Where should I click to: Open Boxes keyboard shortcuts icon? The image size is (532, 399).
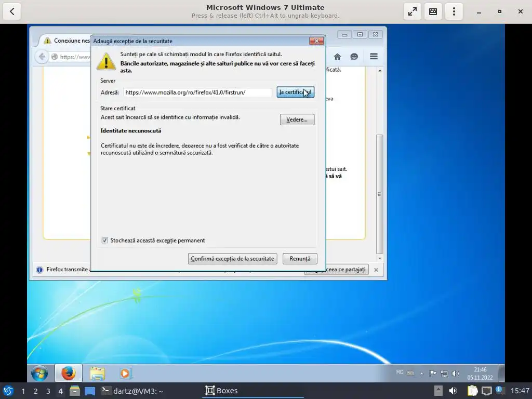pyautogui.click(x=433, y=11)
